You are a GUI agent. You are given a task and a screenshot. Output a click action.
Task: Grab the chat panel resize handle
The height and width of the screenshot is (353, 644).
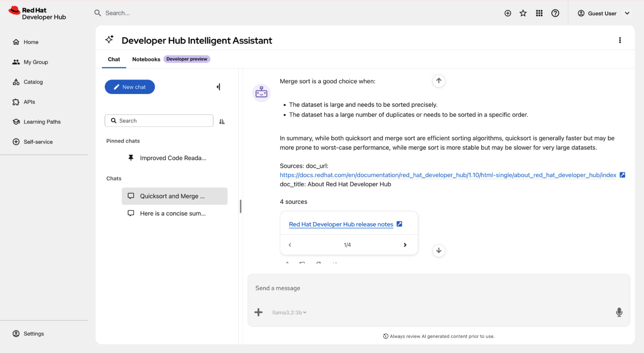[x=240, y=206]
